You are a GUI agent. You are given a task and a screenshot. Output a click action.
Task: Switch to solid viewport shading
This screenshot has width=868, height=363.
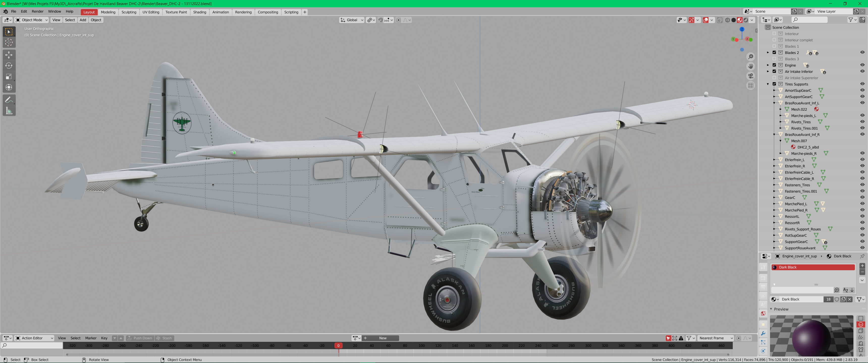point(734,20)
